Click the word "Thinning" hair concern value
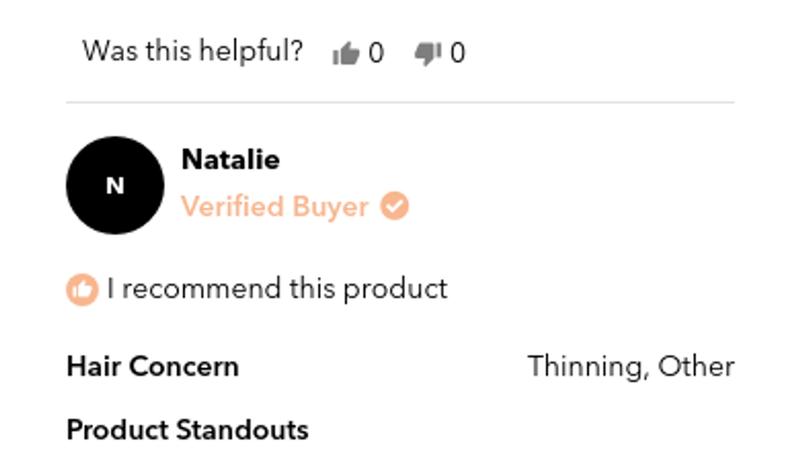 click(x=585, y=366)
